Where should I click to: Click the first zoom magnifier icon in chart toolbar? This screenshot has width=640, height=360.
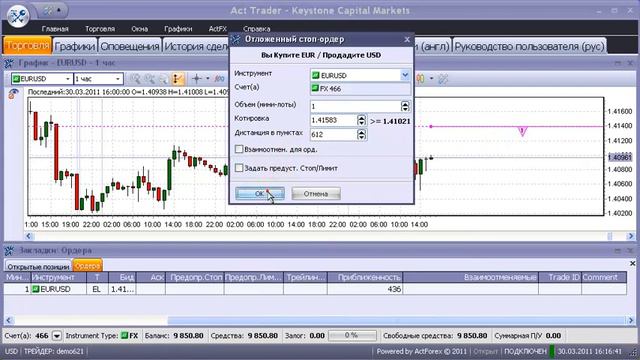(135, 79)
